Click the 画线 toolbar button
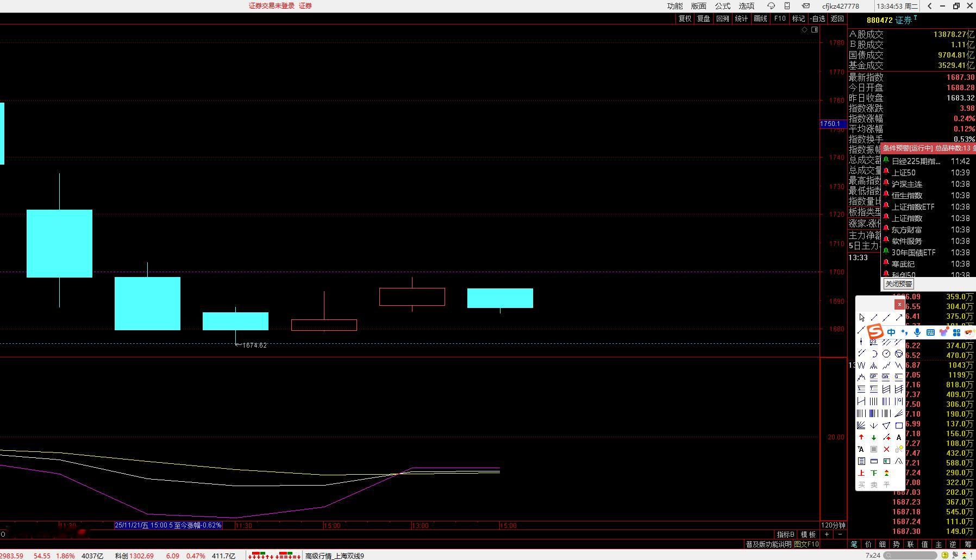Screen dimensions: 976x560 761,18
